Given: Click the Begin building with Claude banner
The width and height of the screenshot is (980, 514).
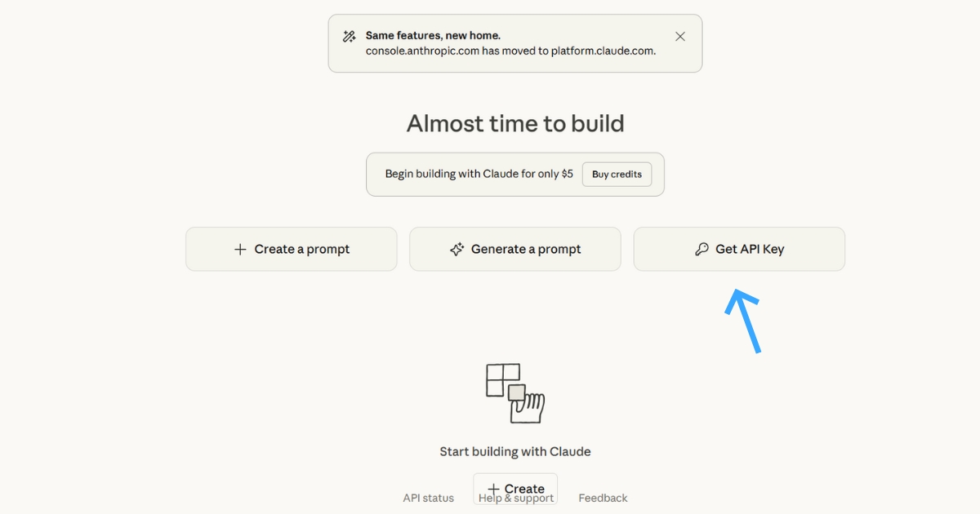Looking at the screenshot, I should coord(478,174).
